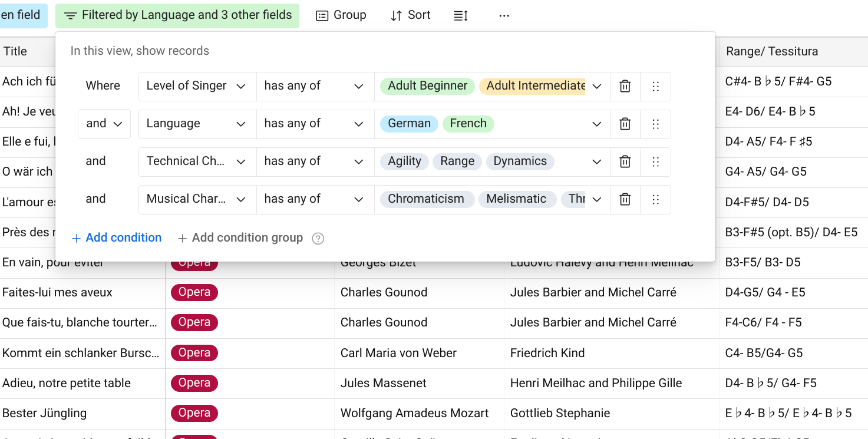Screen dimensions: 868x439
Task: Delete the Musical Characteristics filter condition
Action: (625, 200)
